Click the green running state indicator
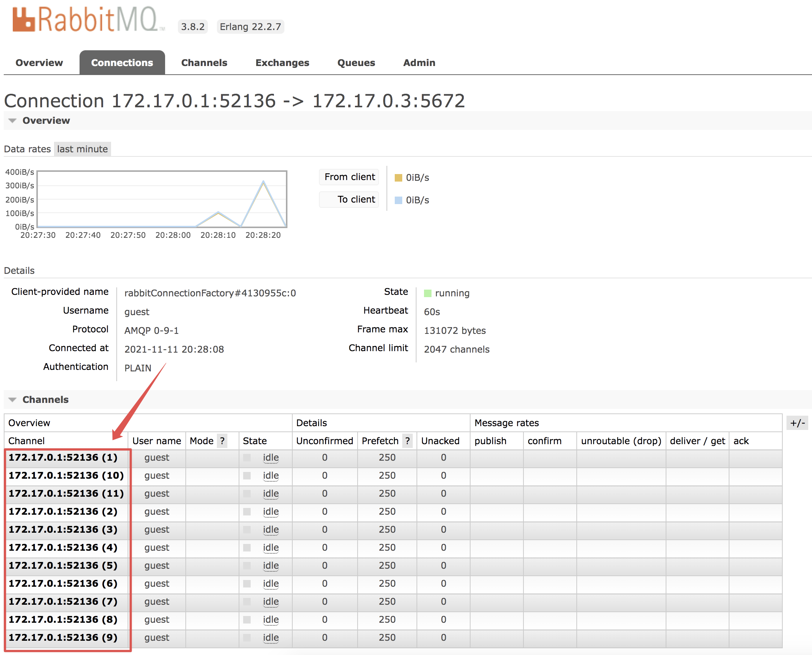The image size is (812, 655). [428, 293]
